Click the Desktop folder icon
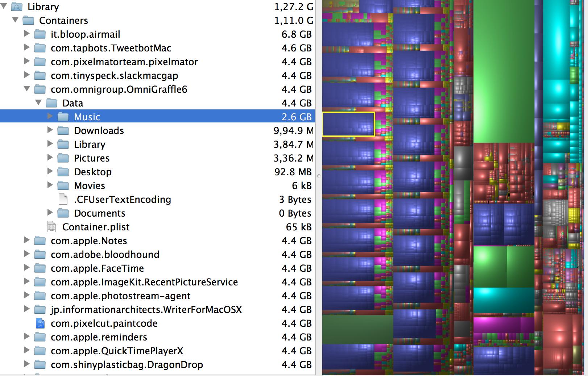Image resolution: width=588 pixels, height=376 pixels. coord(63,172)
